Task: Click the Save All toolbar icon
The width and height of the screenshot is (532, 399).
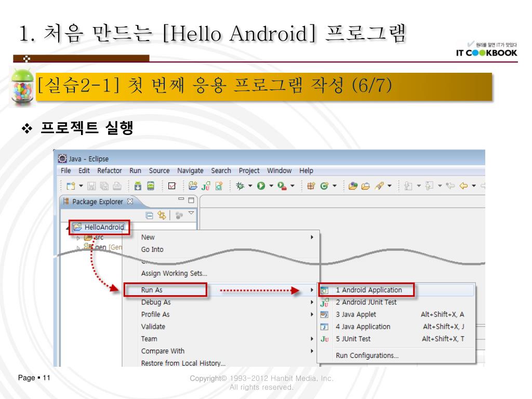Action: click(x=104, y=186)
